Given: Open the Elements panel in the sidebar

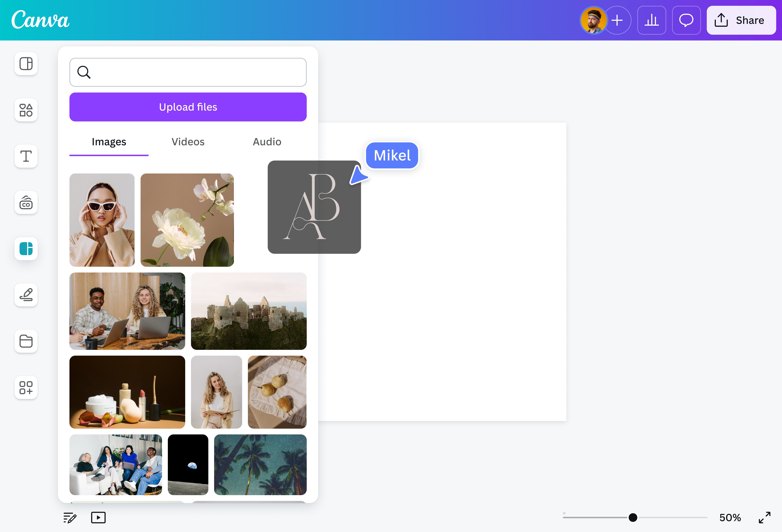Looking at the screenshot, I should (x=26, y=110).
